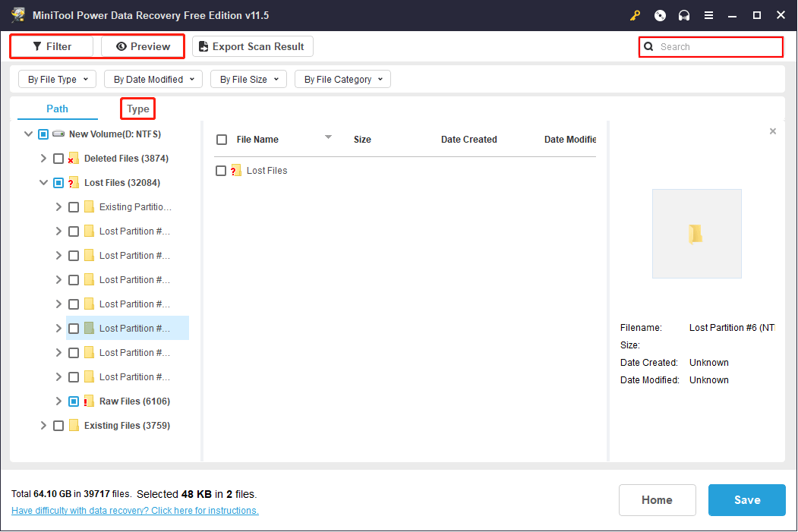Open the bootable media disc icon
Viewport: 798px width, 532px height.
coord(660,15)
